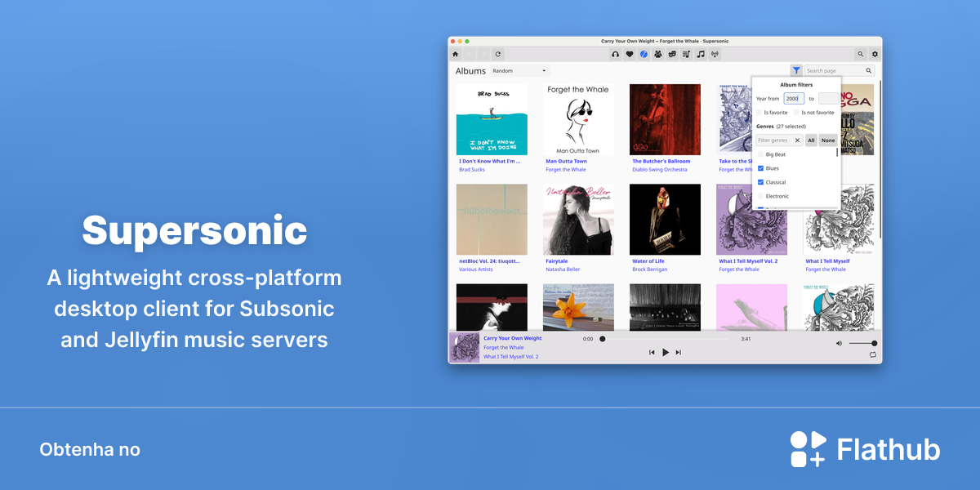This screenshot has width=980, height=490.
Task: Click the Year from input field
Action: (x=794, y=98)
